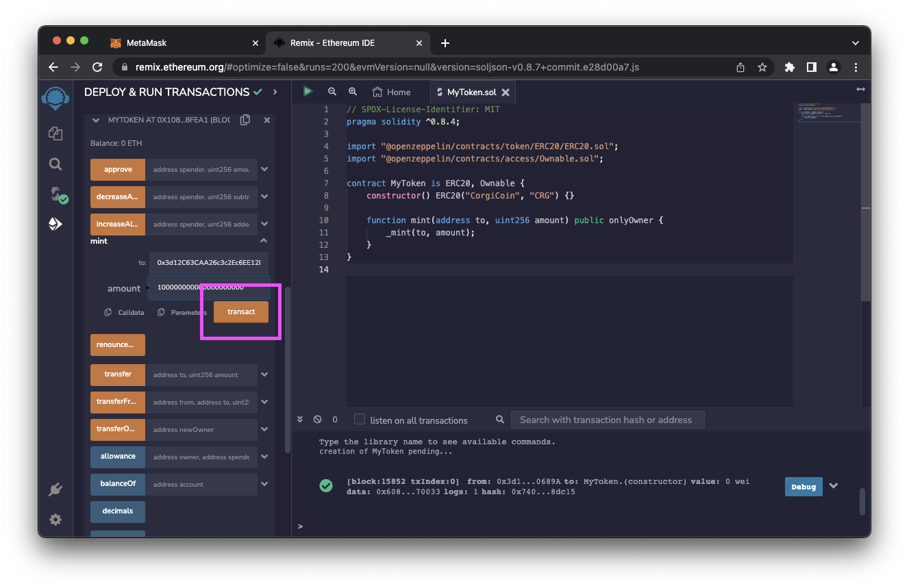
Task: Expand the balanceOf function parameters
Action: [x=264, y=484]
